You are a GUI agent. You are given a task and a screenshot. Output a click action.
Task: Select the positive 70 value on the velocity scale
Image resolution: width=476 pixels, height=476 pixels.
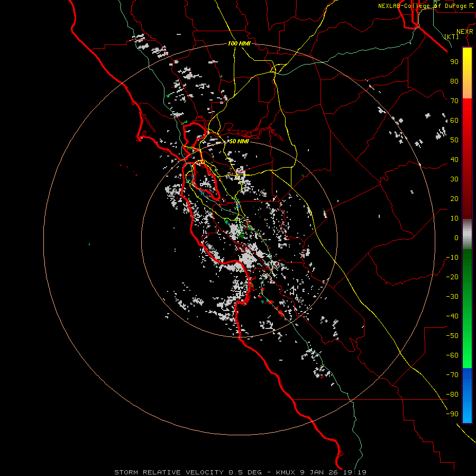pos(454,101)
